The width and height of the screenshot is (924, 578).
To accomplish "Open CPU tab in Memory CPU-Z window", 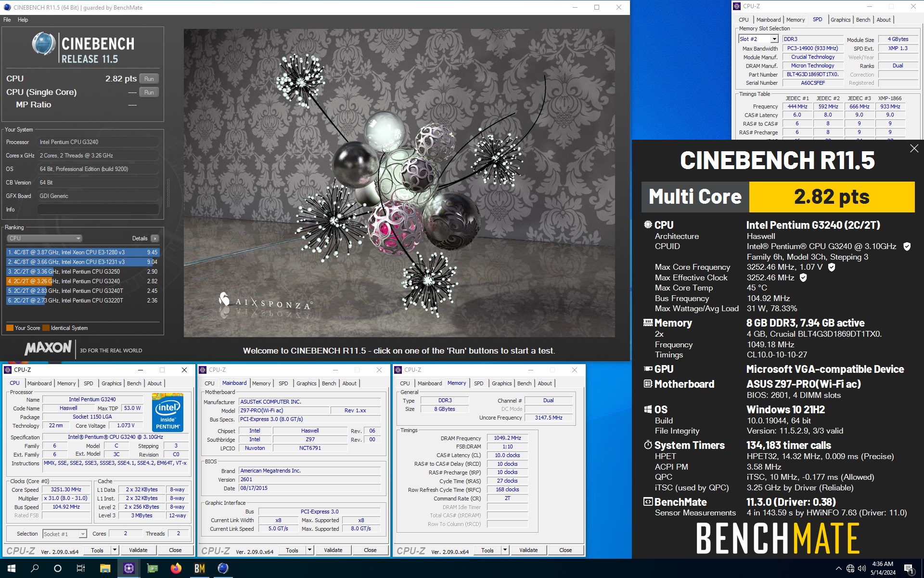I will click(x=405, y=383).
